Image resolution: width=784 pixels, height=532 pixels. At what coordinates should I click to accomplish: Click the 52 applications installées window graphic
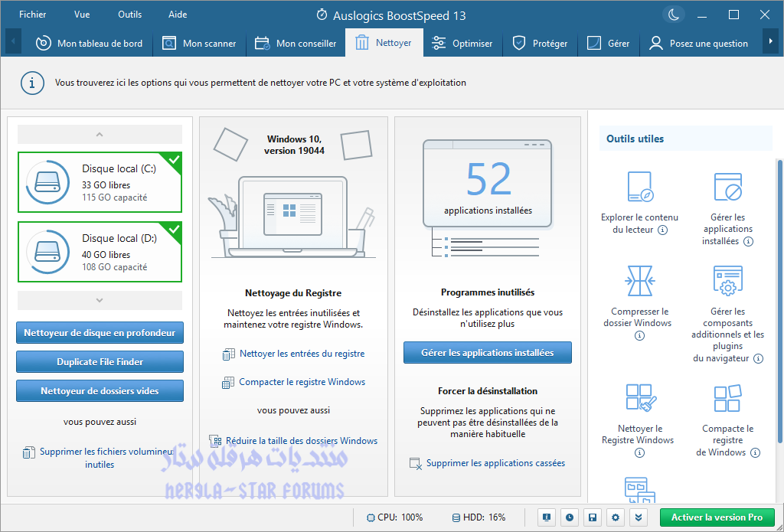tap(488, 184)
